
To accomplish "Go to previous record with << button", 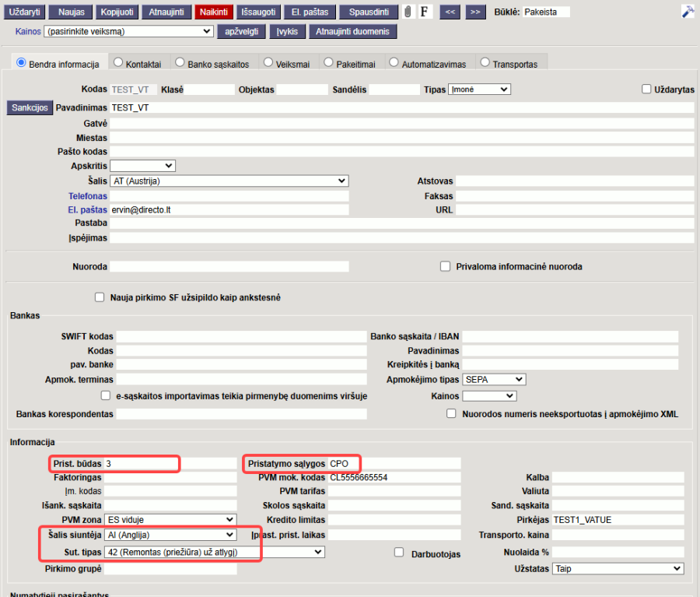I will (x=450, y=12).
